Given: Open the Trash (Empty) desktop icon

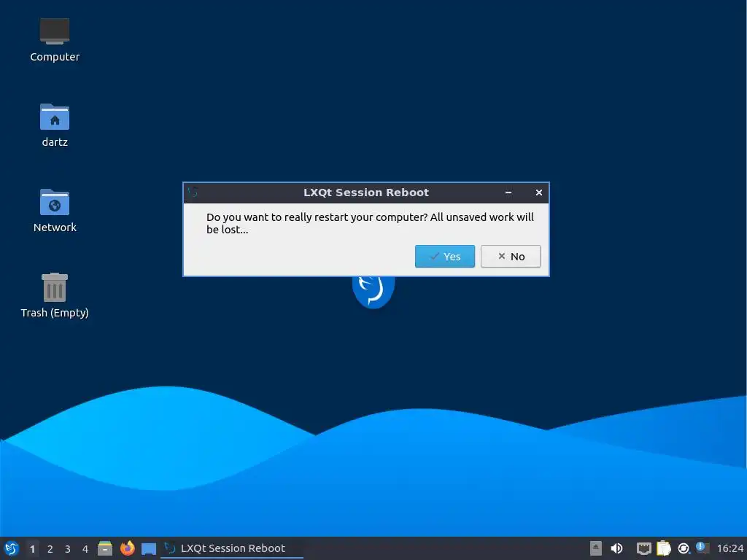Looking at the screenshot, I should pyautogui.click(x=54, y=295).
